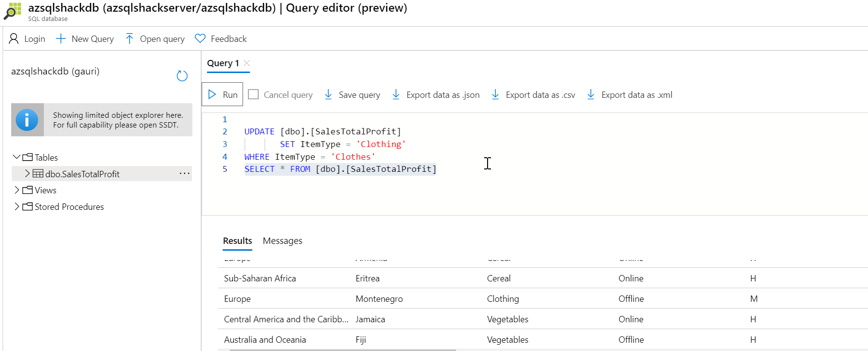Close the Query 1 tab
This screenshot has width=868, height=351.
click(247, 63)
